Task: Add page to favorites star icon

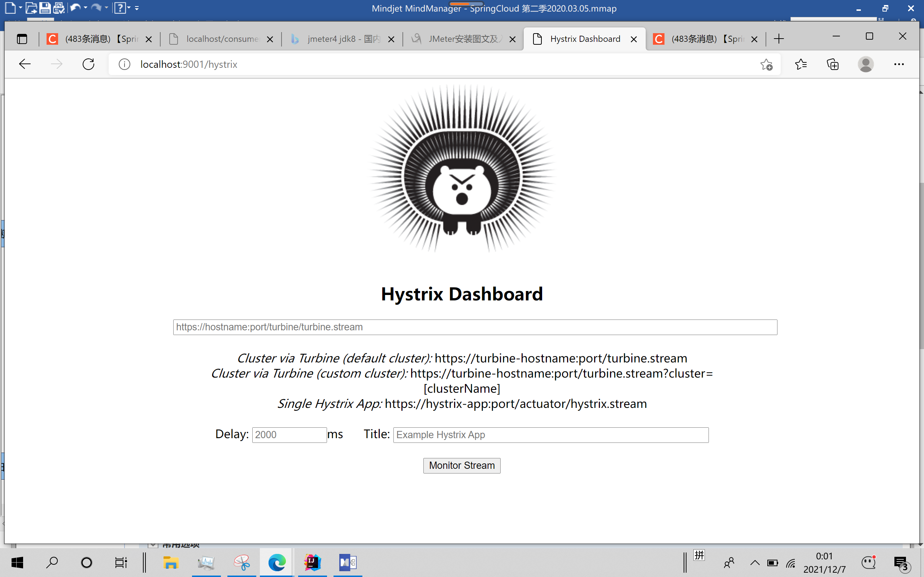Action: [766, 64]
